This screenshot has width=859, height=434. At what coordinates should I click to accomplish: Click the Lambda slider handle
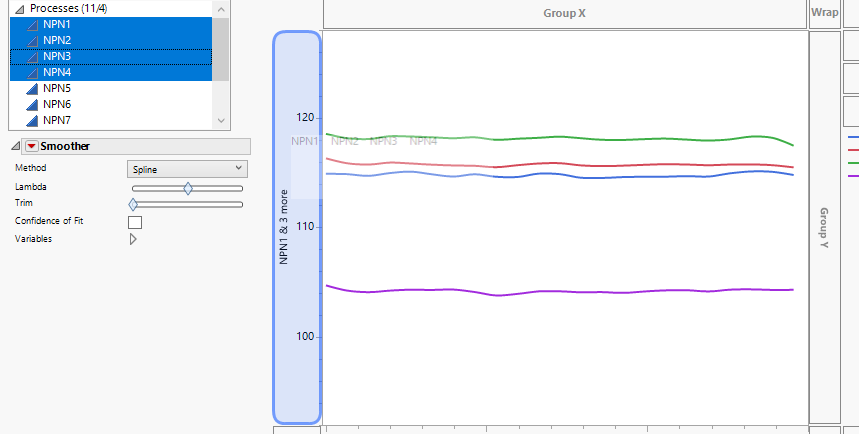click(188, 189)
